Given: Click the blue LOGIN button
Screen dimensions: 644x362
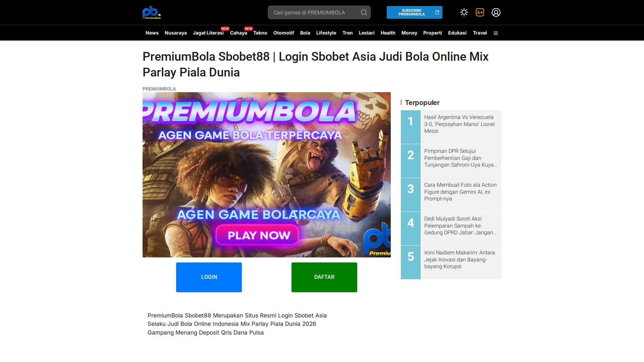Looking at the screenshot, I should coord(209,277).
